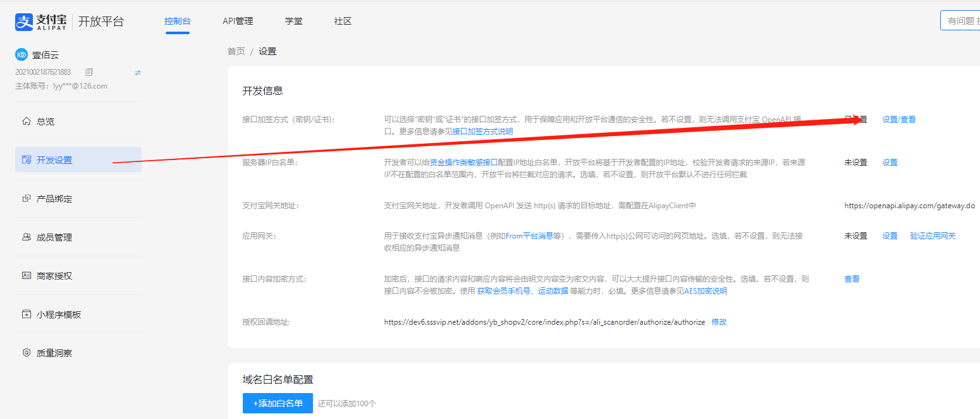Click the app ID 2021002187621883

(43, 72)
